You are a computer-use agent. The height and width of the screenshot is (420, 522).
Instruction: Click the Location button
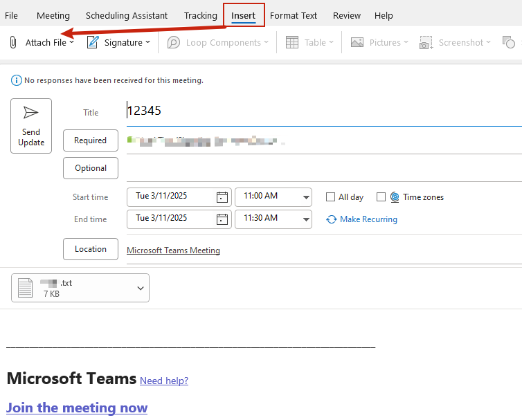tap(91, 249)
